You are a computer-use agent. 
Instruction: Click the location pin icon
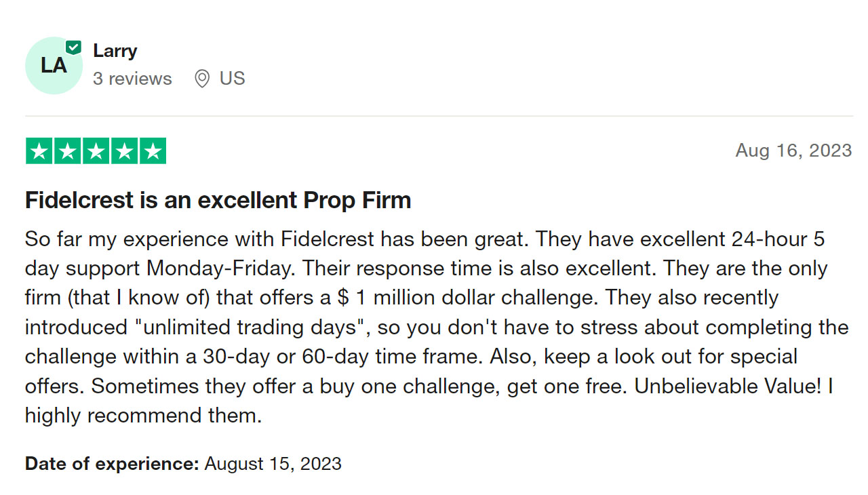[x=201, y=79]
